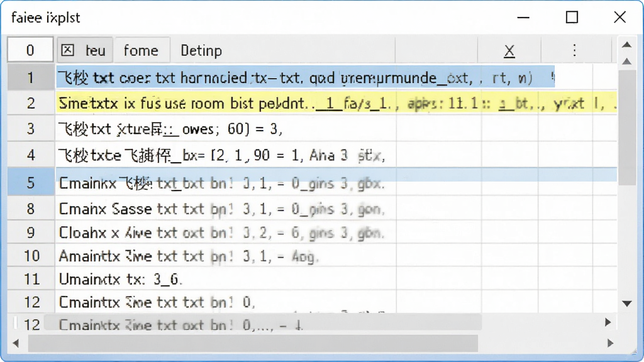Click the bottom horizontal scrollbar thumb
This screenshot has width=644, height=362.
[253, 343]
